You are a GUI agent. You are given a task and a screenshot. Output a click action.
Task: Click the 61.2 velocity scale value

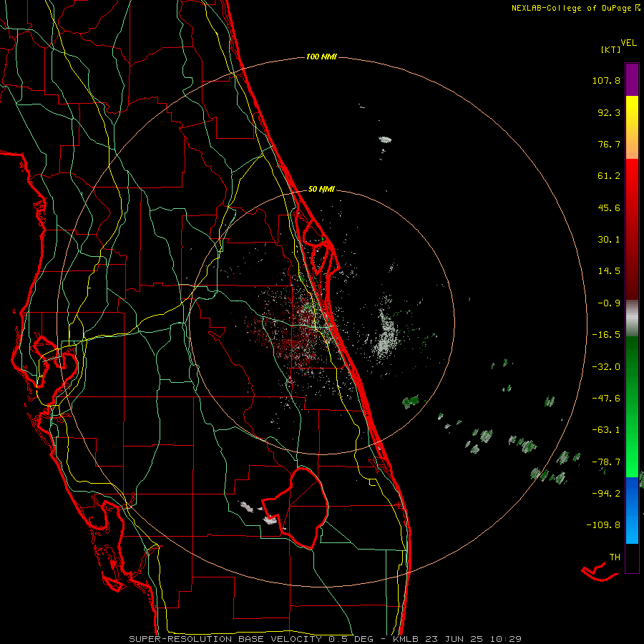click(609, 176)
